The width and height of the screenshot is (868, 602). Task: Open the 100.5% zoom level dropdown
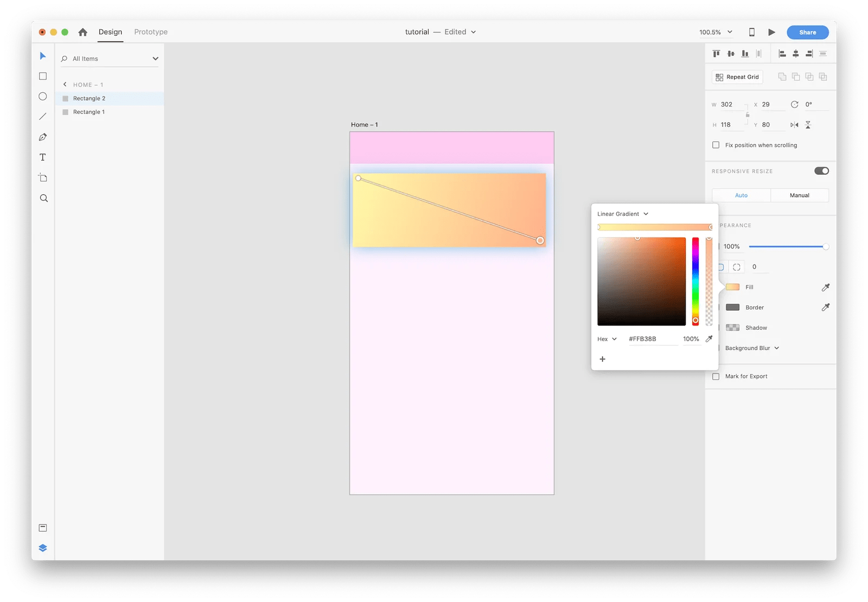(716, 32)
